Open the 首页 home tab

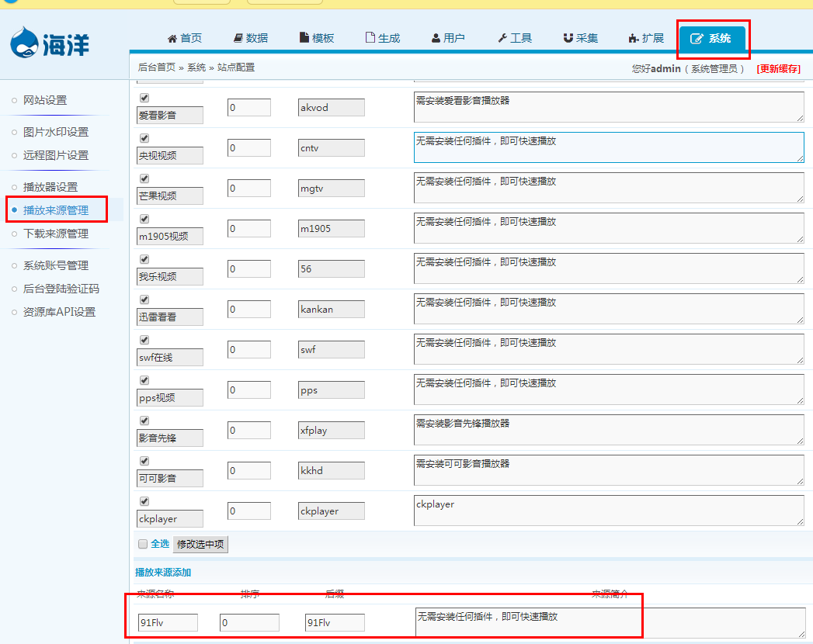(185, 38)
